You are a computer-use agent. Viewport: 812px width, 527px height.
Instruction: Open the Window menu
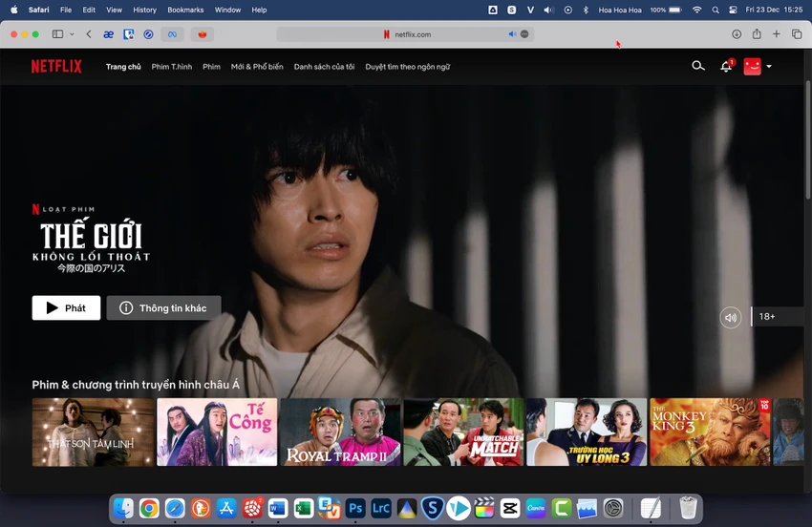pyautogui.click(x=227, y=10)
